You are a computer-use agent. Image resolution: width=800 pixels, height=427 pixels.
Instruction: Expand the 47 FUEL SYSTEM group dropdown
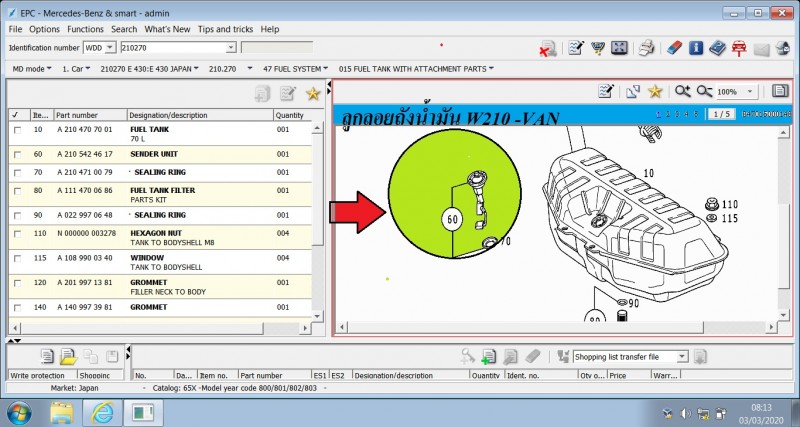click(295, 69)
